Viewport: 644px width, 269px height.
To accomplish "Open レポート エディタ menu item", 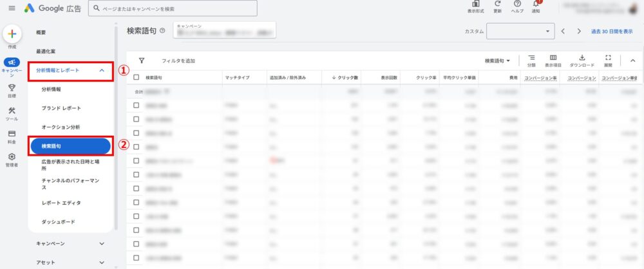I will [61, 203].
